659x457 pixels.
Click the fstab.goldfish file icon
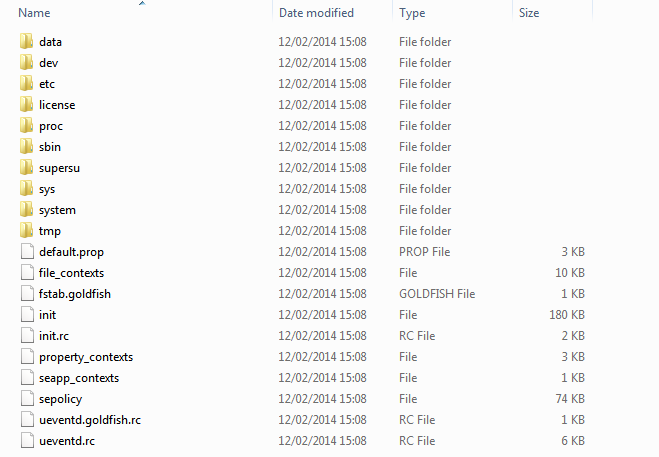click(26, 294)
